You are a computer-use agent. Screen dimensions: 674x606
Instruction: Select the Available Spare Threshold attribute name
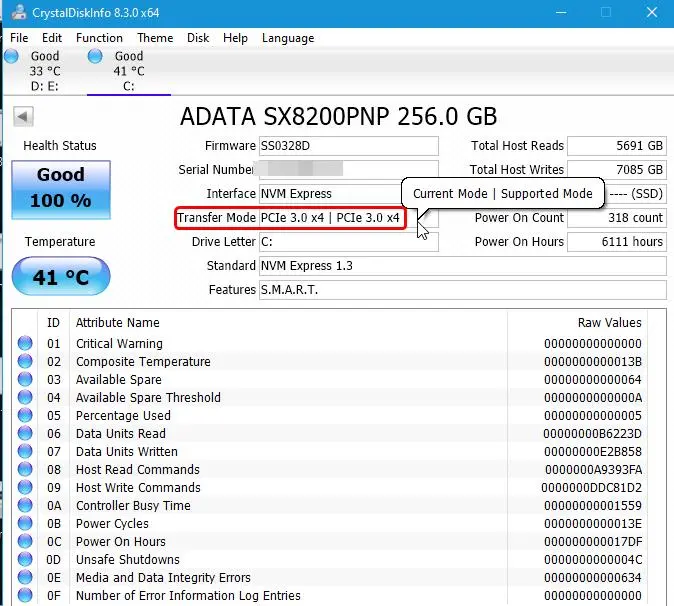(x=148, y=398)
